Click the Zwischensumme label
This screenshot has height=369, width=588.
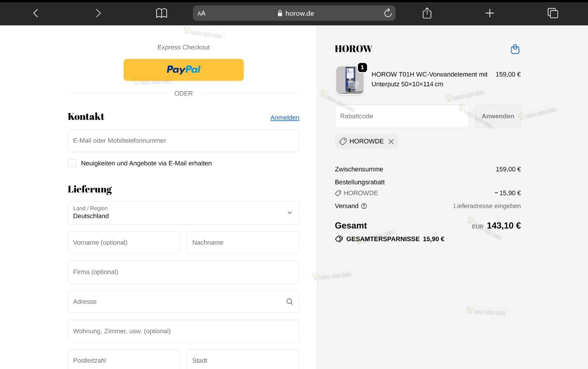tap(359, 169)
